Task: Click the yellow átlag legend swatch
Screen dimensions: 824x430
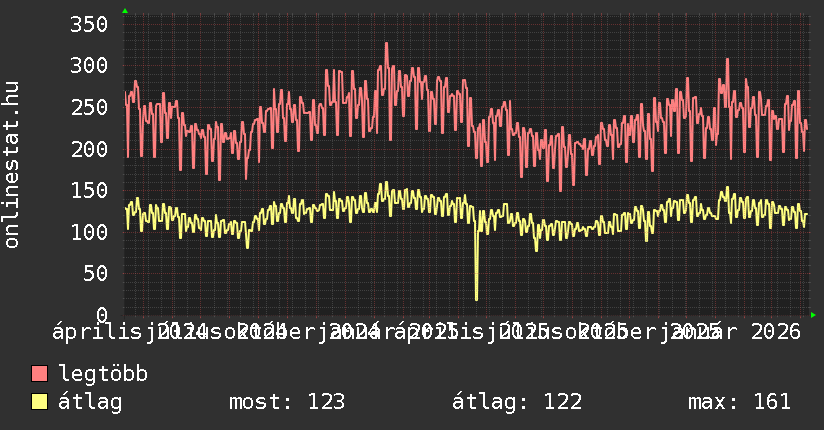Action: (40, 402)
